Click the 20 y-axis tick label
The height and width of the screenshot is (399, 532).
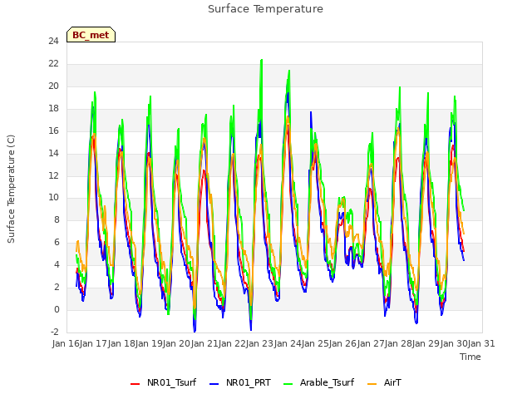(53, 86)
